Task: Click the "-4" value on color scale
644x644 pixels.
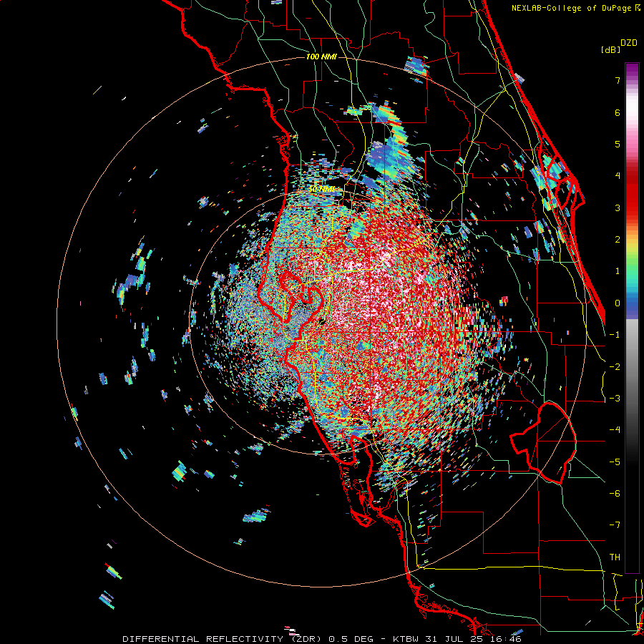Action: 615,430
